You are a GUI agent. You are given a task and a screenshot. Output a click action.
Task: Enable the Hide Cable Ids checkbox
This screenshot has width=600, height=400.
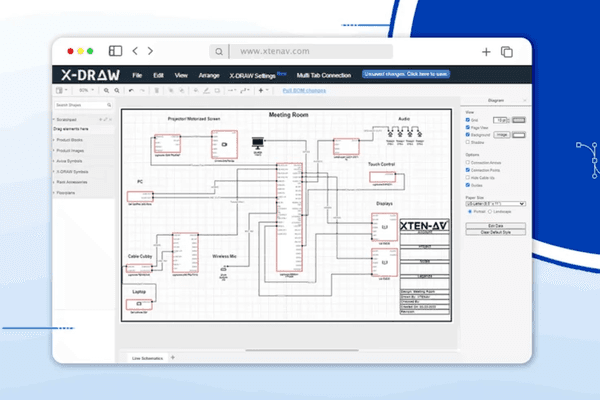pyautogui.click(x=468, y=178)
